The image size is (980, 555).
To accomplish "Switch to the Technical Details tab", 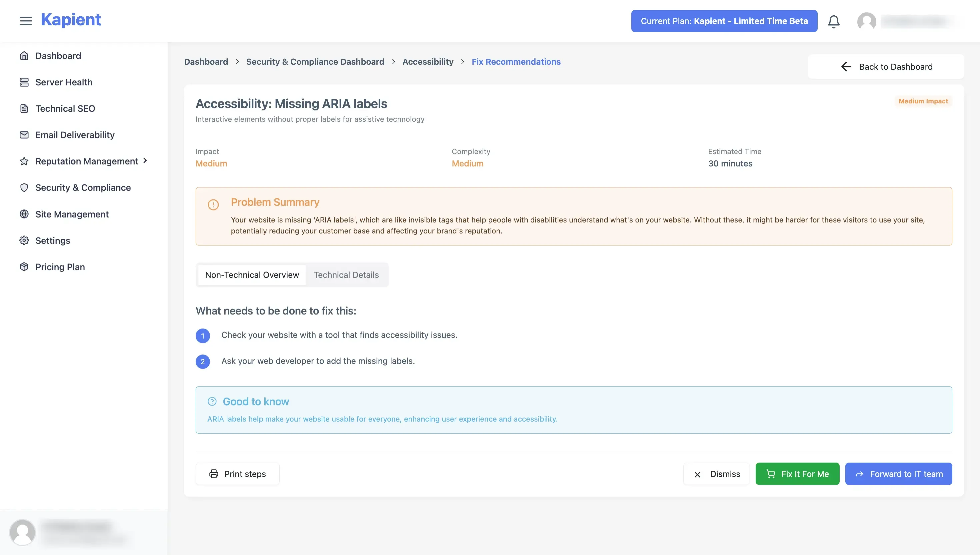I will coord(346,274).
